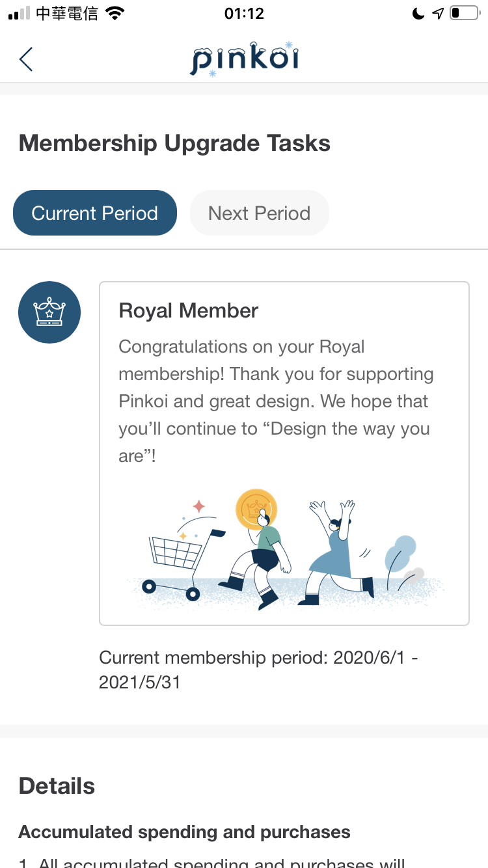Tap the Do Not Disturb moon icon
488x868 pixels.
tap(418, 14)
